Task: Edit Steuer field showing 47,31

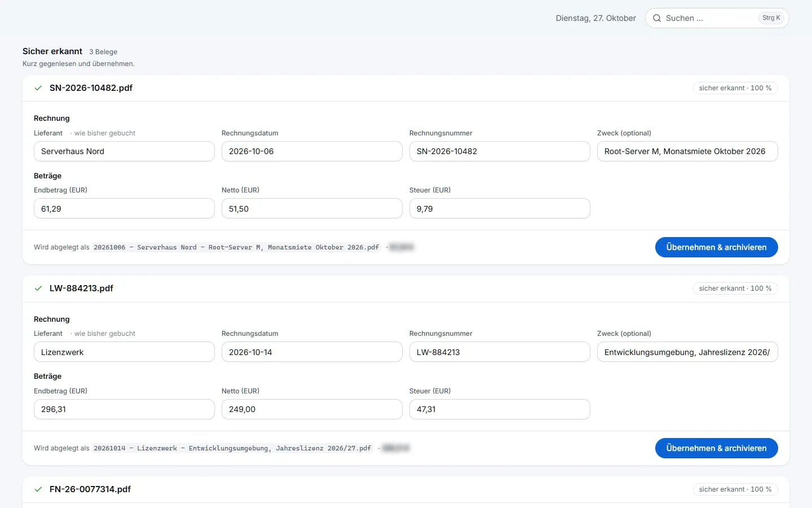Action: tap(500, 409)
